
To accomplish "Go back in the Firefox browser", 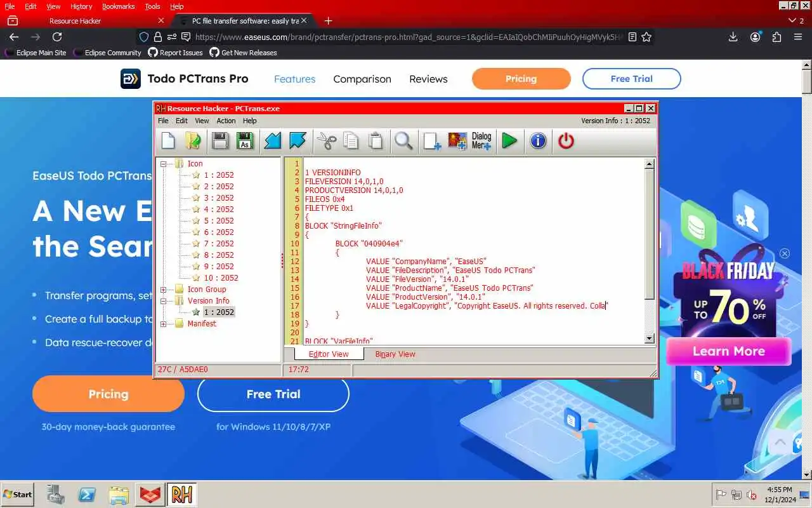I will point(14,37).
